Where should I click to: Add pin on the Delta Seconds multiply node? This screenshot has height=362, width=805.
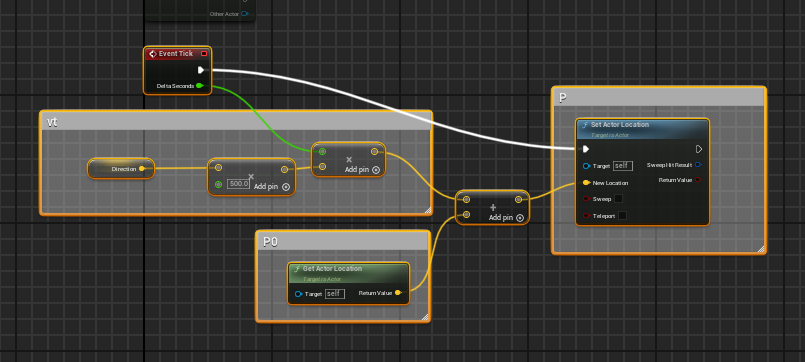click(x=362, y=169)
